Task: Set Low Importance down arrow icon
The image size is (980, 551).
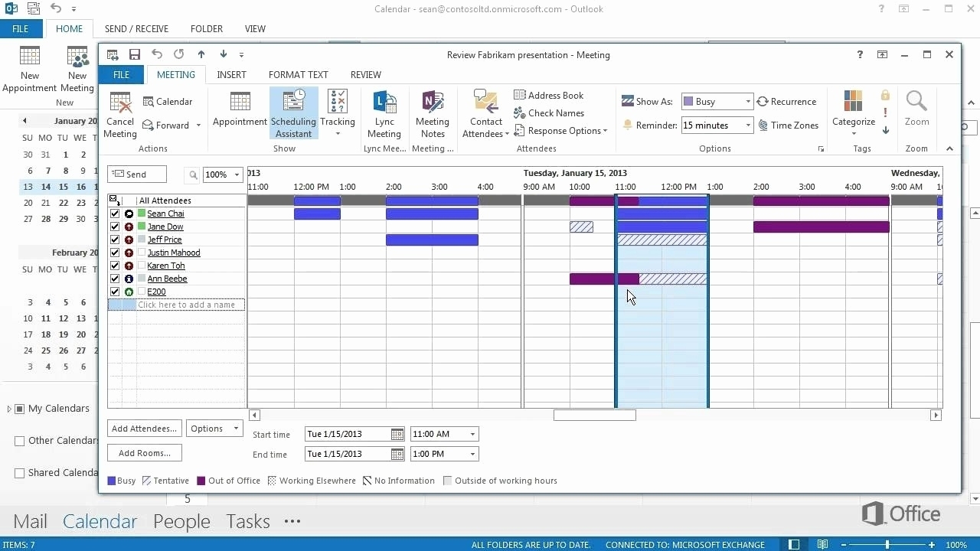Action: [x=885, y=129]
